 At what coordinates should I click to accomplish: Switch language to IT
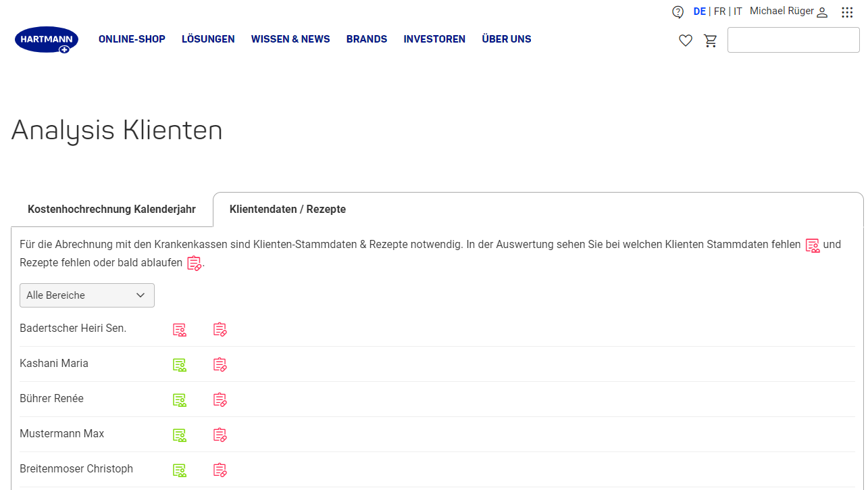738,11
